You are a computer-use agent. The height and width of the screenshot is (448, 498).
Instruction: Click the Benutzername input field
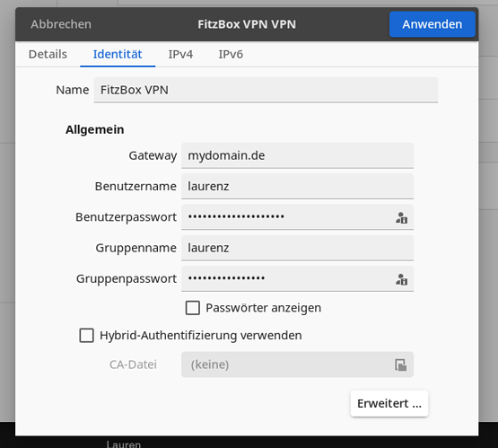coord(297,187)
